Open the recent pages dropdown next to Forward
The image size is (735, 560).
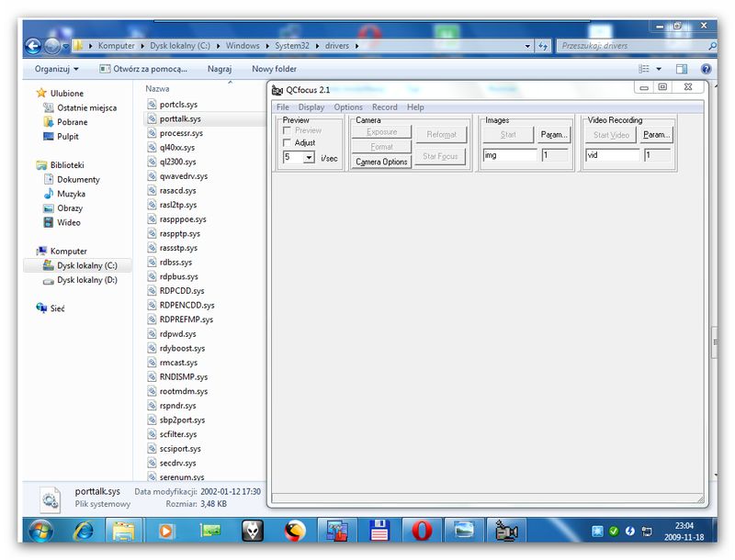click(65, 46)
